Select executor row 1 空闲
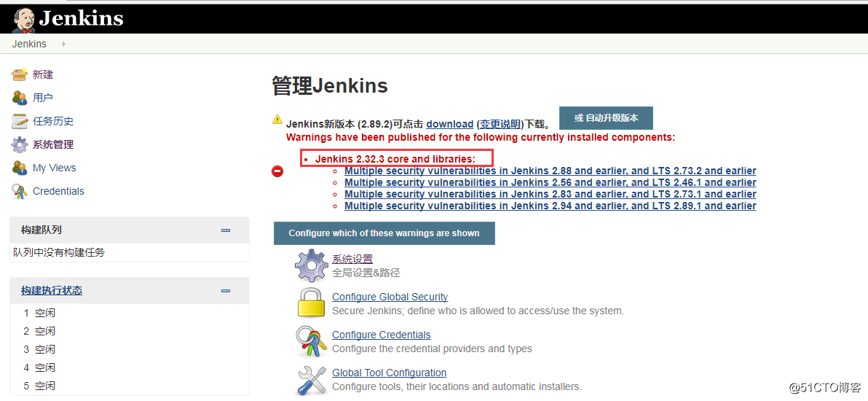This screenshot has height=401, width=868. [x=130, y=314]
